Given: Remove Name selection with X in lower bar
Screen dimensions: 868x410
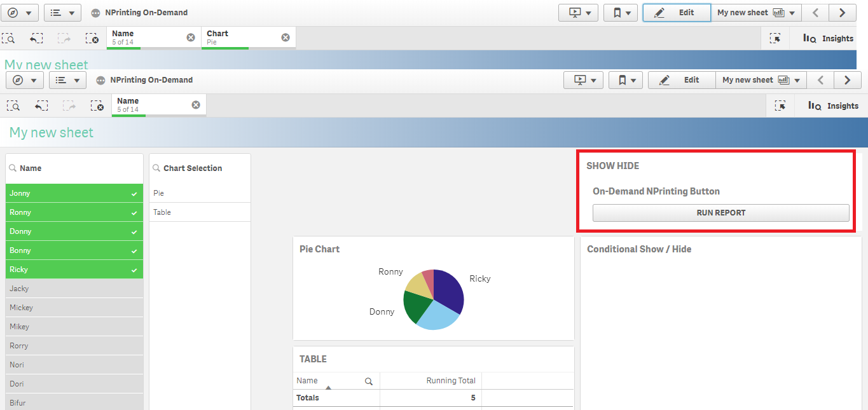Looking at the screenshot, I should (196, 105).
